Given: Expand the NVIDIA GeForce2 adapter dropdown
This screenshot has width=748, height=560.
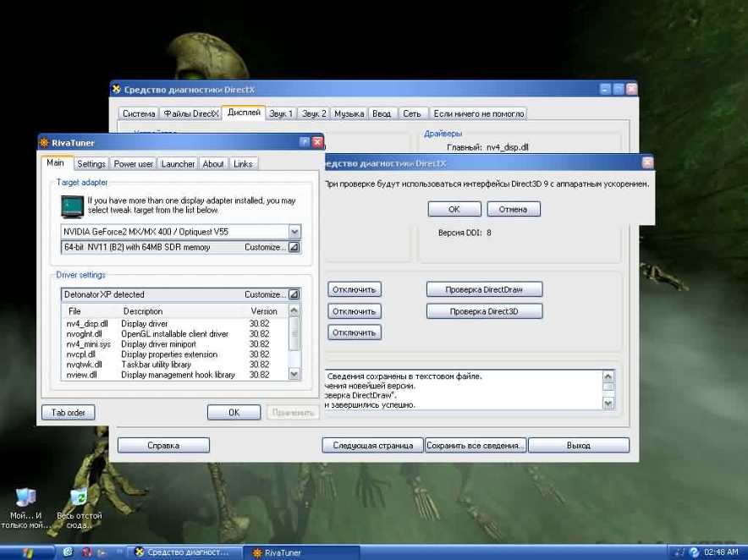Looking at the screenshot, I should 294,232.
